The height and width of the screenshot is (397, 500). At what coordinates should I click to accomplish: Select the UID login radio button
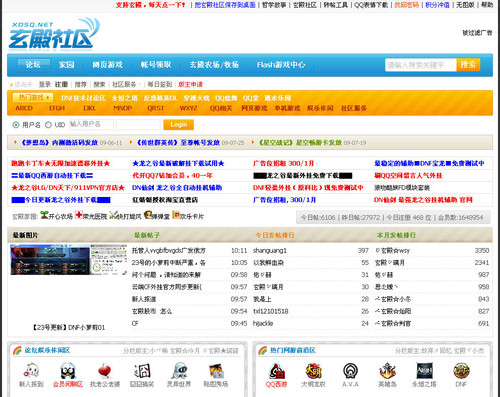[x=48, y=125]
